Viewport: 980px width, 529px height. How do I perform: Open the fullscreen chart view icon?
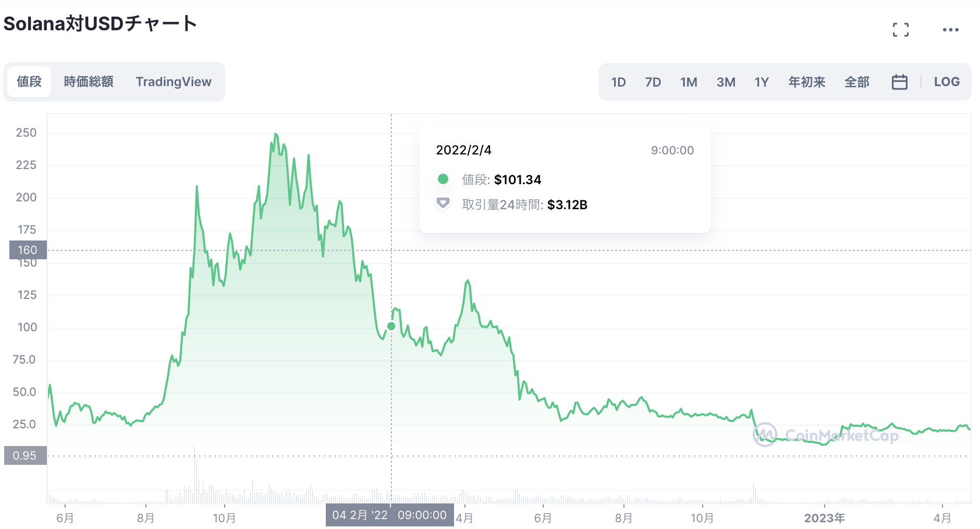pos(900,30)
